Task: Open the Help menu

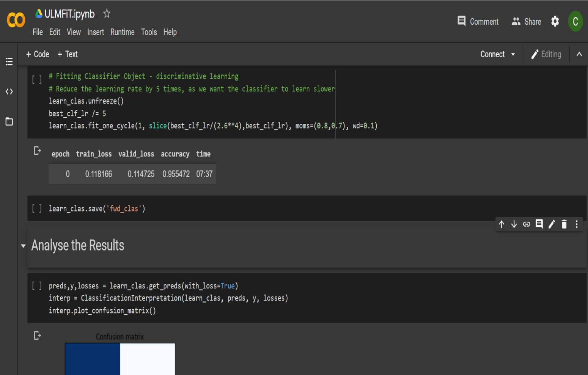Action: [x=170, y=32]
